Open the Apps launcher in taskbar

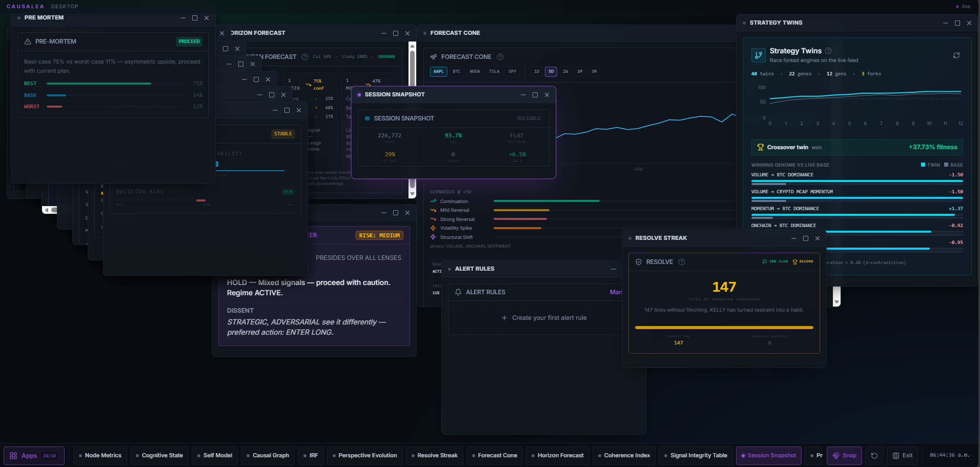click(34, 456)
